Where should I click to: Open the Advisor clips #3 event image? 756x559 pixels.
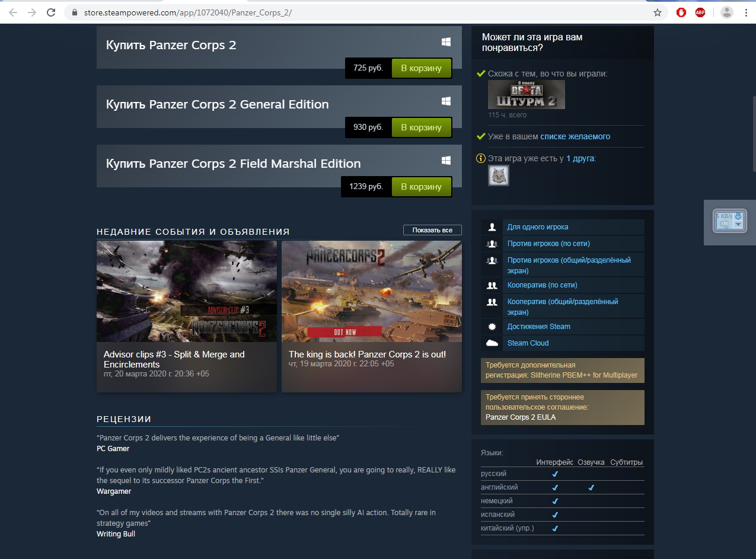pos(187,291)
